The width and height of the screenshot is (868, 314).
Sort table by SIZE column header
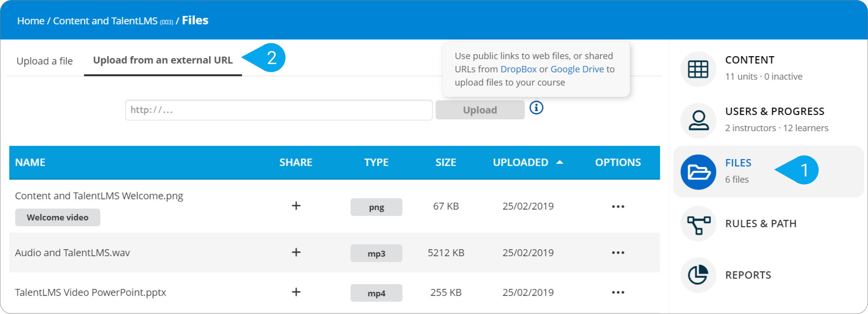tap(446, 162)
